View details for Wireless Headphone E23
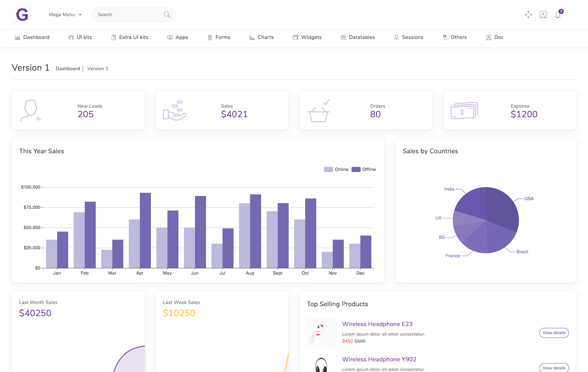588x372 pixels. coord(554,333)
